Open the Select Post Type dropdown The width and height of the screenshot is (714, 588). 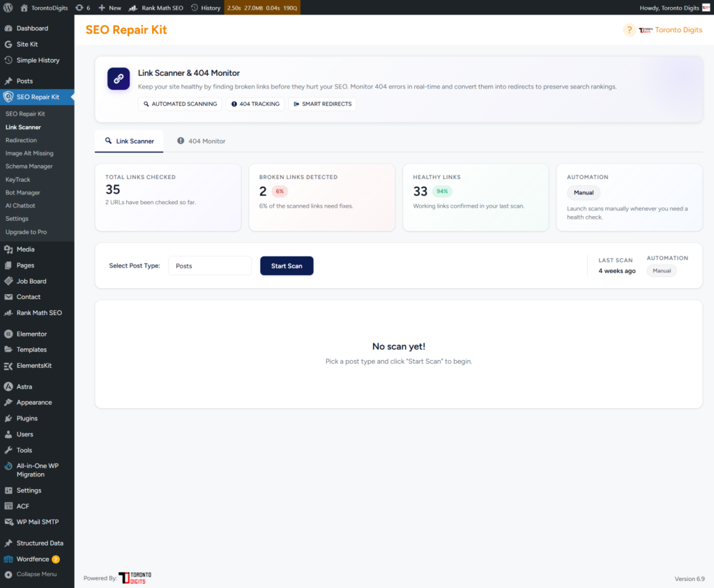pyautogui.click(x=209, y=265)
